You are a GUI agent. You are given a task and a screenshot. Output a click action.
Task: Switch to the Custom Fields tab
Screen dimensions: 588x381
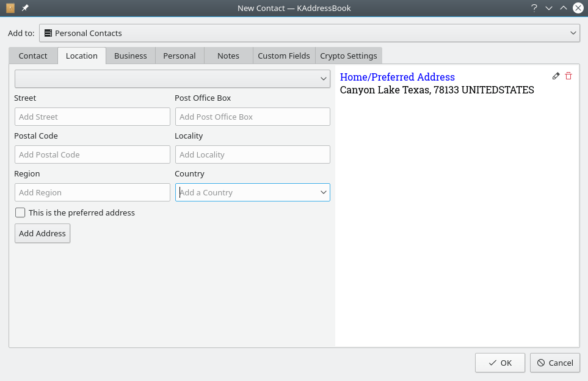click(x=284, y=56)
